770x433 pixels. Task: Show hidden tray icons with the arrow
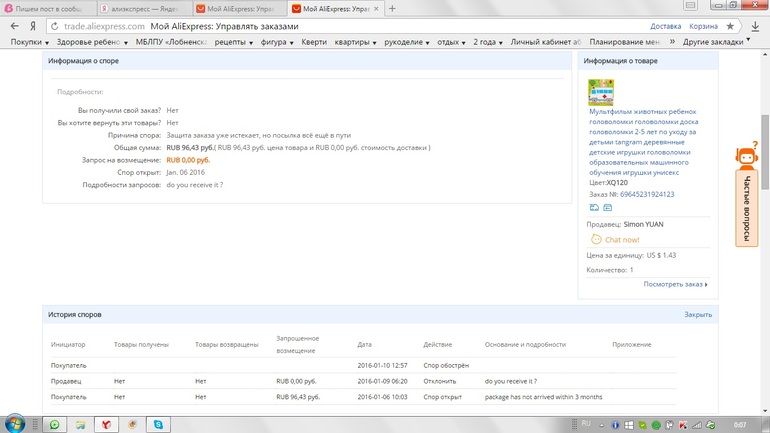pyautogui.click(x=602, y=425)
